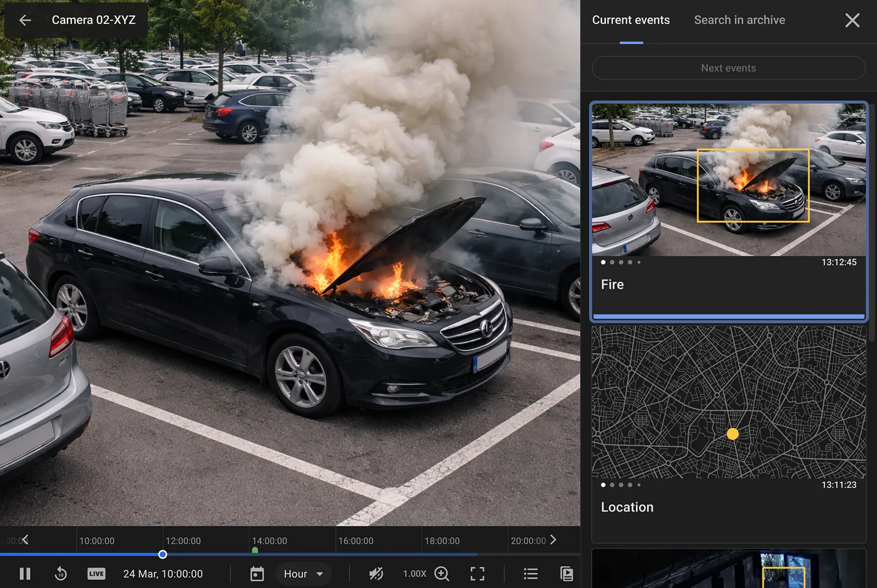Open the Hour timeline scale dropdown
This screenshot has width=877, height=588.
coord(303,574)
